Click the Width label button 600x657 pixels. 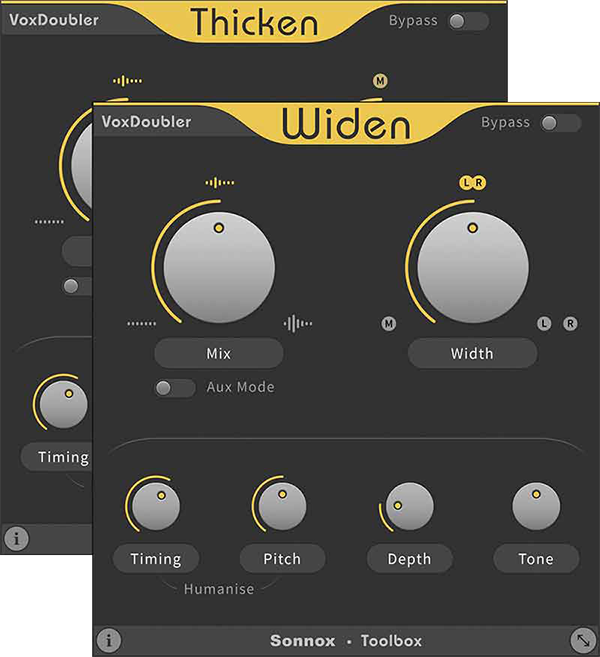click(x=472, y=353)
